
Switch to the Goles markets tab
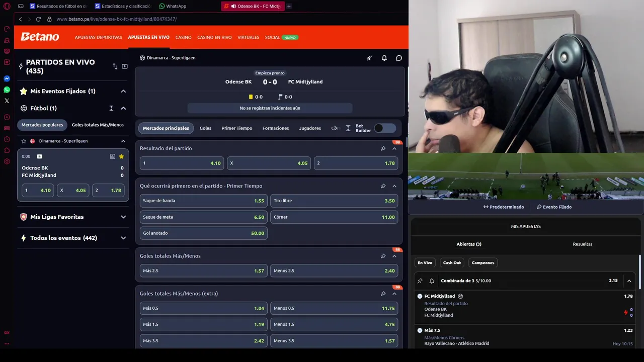point(205,128)
